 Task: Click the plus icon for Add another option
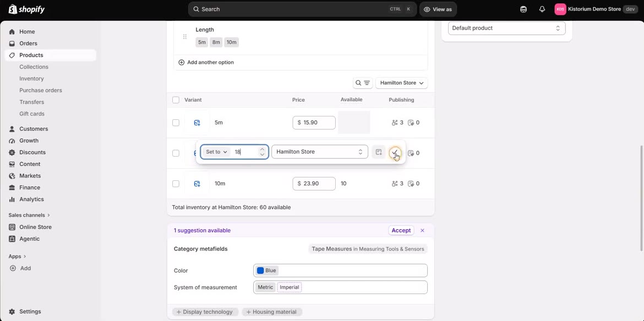click(x=182, y=62)
